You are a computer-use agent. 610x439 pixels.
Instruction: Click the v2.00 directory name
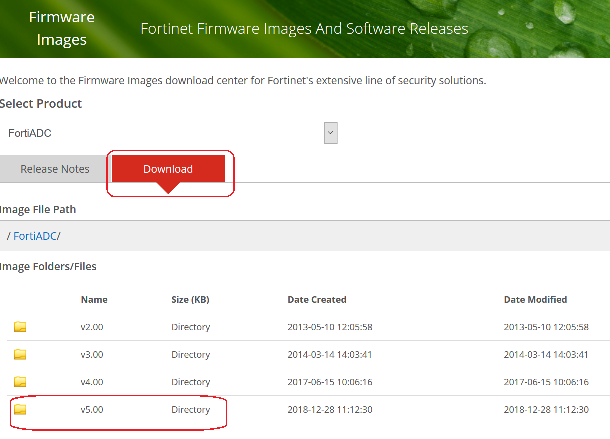point(92,327)
